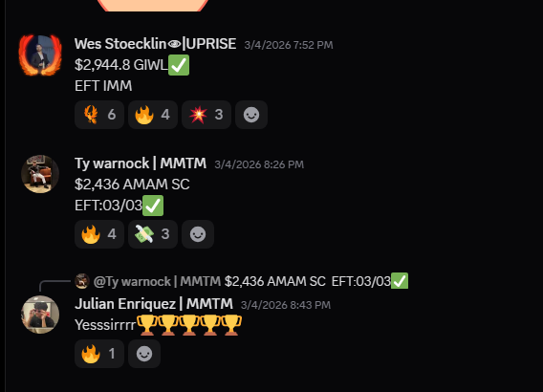
Task: Click the username Ty warnock | MMTM
Action: 141,163
